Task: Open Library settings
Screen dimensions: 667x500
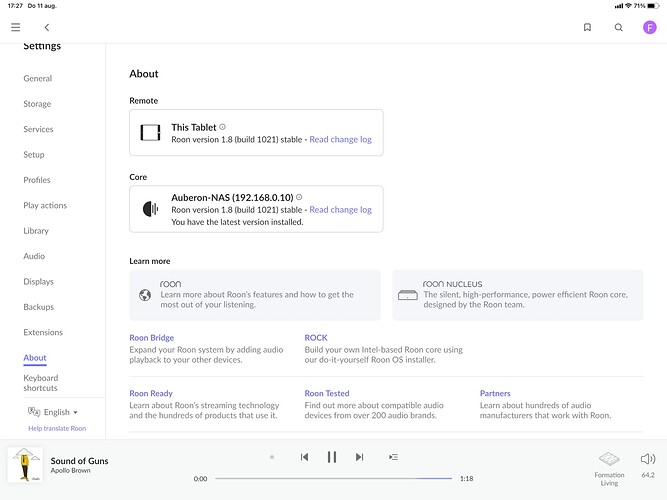Action: (36, 231)
